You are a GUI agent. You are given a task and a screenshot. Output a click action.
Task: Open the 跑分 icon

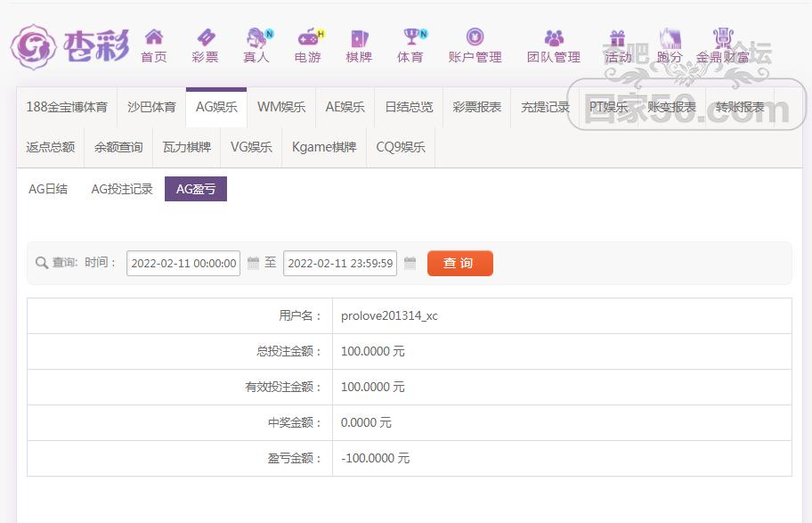(x=670, y=37)
